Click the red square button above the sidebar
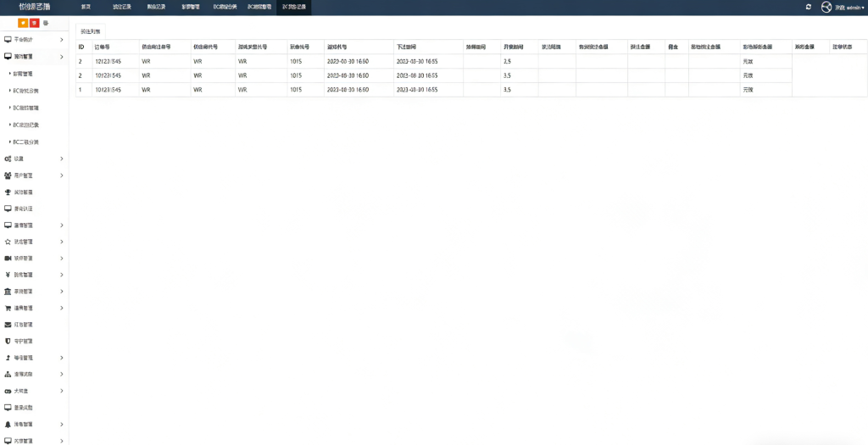 [x=34, y=23]
